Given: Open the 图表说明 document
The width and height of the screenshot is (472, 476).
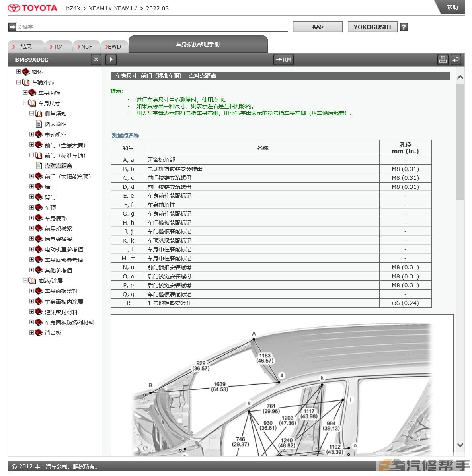Looking at the screenshot, I should click(x=56, y=124).
